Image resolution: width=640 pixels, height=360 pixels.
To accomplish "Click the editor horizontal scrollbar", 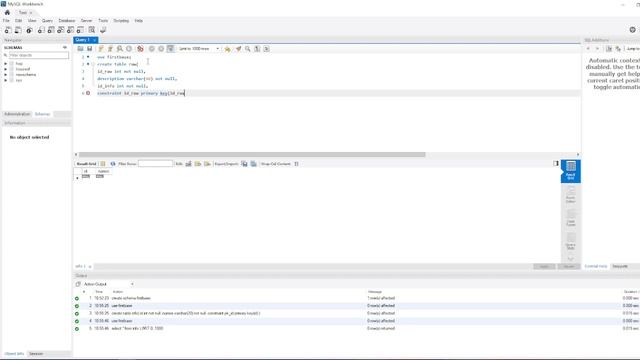I will [x=252, y=155].
